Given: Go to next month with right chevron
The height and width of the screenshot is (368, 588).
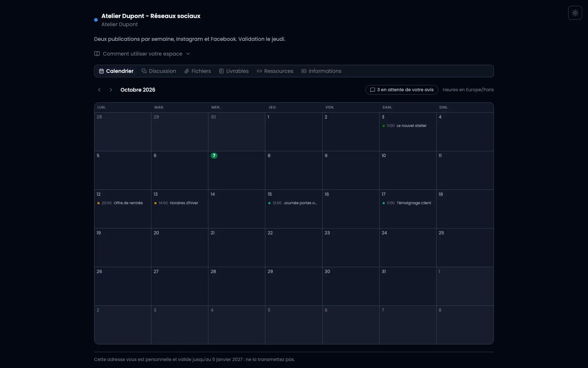Looking at the screenshot, I should pyautogui.click(x=111, y=90).
